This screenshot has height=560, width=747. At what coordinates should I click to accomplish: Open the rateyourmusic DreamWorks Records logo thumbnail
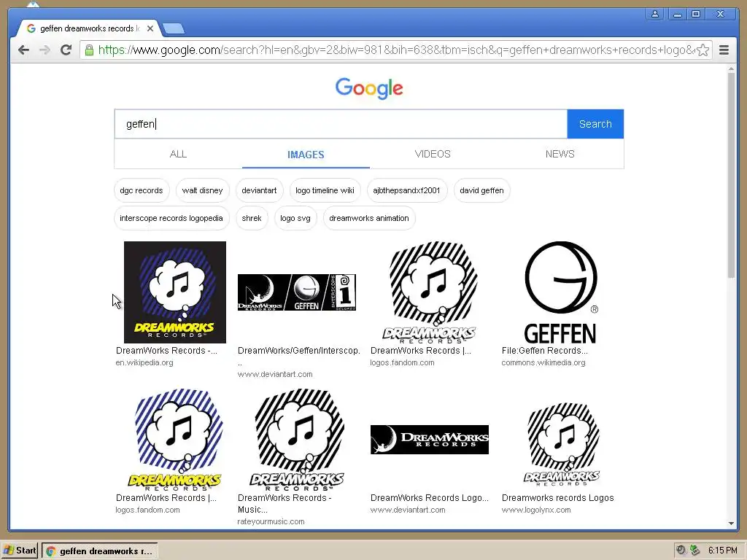(297, 440)
